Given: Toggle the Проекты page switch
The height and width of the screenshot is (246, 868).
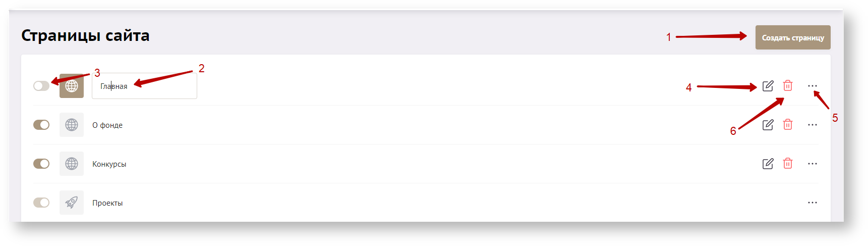Looking at the screenshot, I should 41,203.
